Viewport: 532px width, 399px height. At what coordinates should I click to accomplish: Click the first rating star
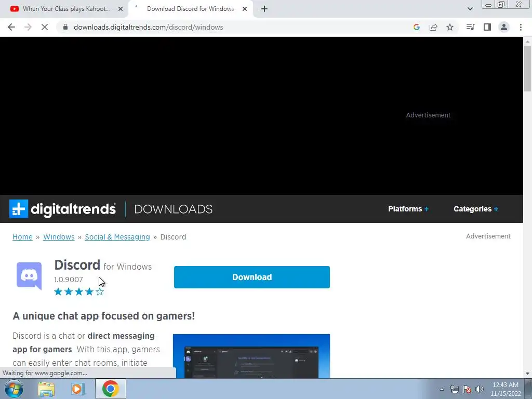(x=58, y=292)
